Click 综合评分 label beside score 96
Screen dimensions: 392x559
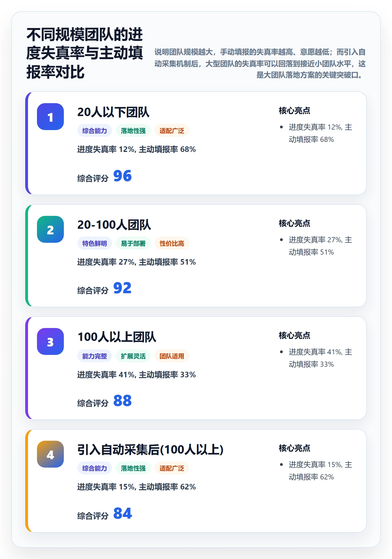point(93,178)
